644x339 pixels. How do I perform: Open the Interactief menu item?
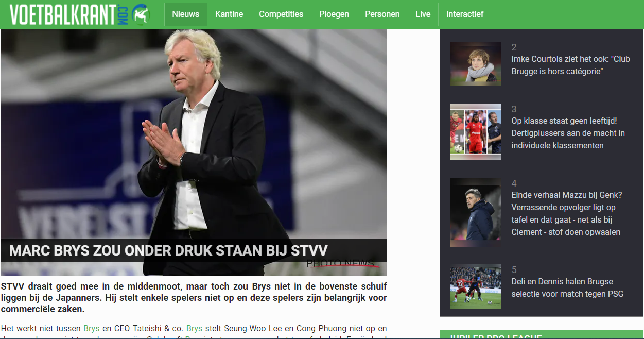coord(465,14)
